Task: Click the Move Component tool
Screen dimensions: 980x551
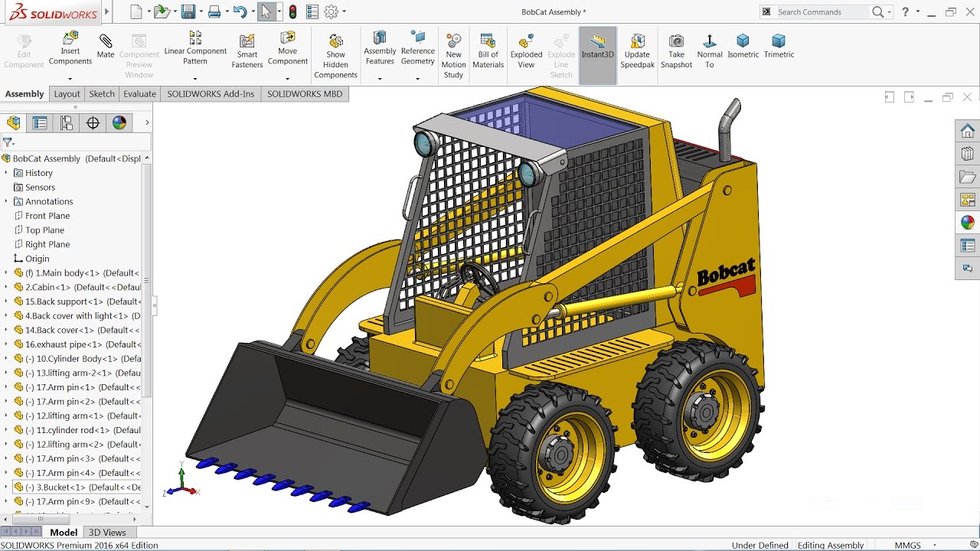Action: (288, 47)
